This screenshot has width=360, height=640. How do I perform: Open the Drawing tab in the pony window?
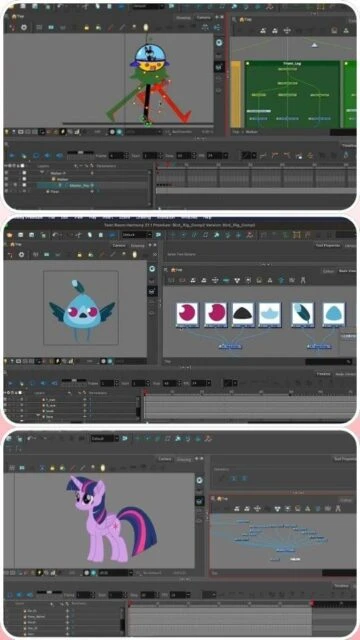click(184, 459)
